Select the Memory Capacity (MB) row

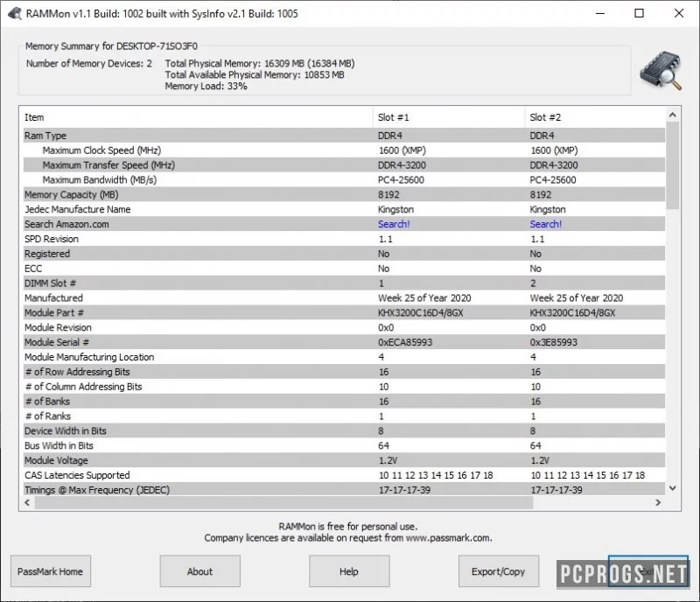click(344, 195)
